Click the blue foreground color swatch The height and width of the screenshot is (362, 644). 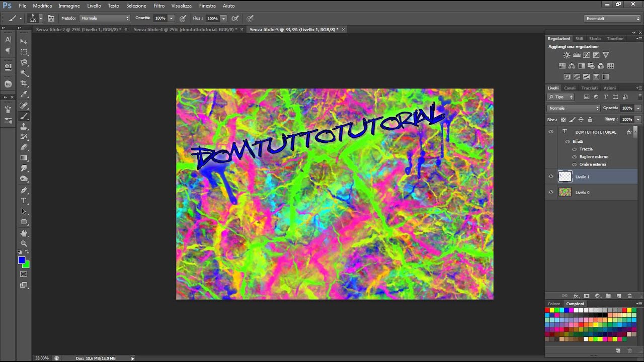(21, 259)
